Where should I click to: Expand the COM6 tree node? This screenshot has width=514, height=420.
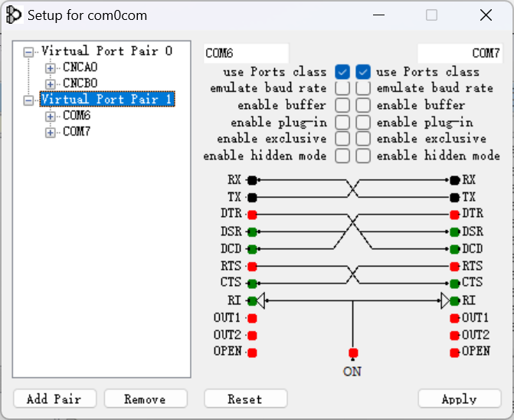[x=50, y=116]
